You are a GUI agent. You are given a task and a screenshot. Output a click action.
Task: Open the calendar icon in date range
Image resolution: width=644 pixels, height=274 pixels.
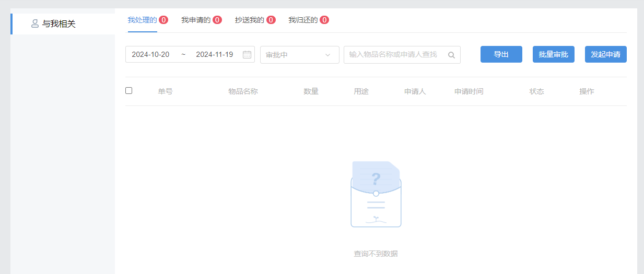[247, 55]
